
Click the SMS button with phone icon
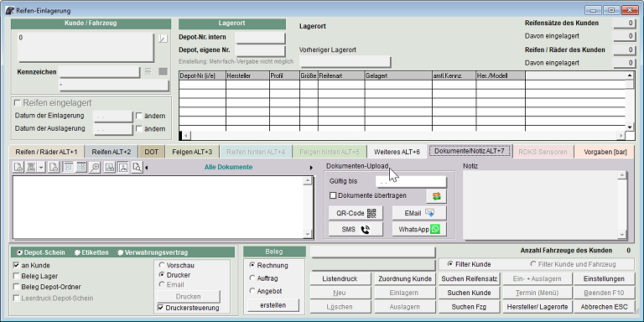click(356, 230)
